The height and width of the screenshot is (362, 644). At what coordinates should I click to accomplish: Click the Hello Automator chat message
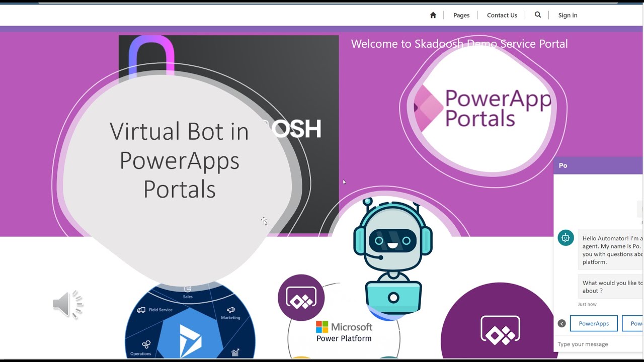pyautogui.click(x=610, y=250)
